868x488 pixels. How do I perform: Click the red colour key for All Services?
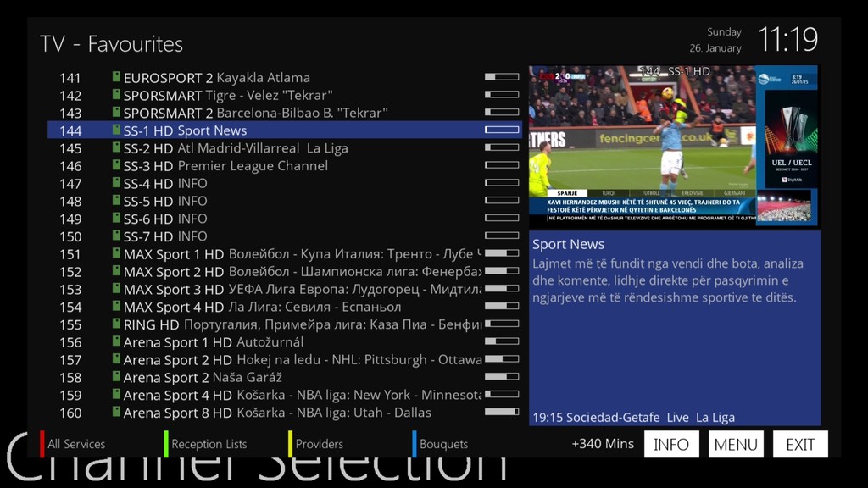[x=42, y=444]
